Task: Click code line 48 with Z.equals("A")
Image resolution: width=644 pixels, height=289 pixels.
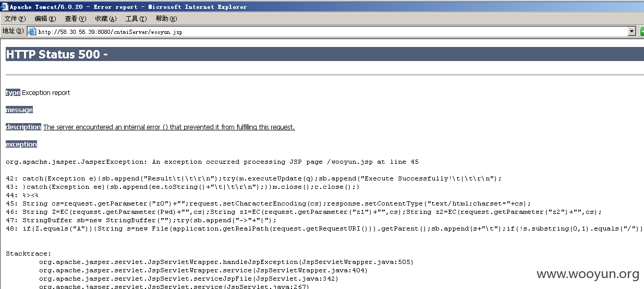Action: (x=325, y=228)
